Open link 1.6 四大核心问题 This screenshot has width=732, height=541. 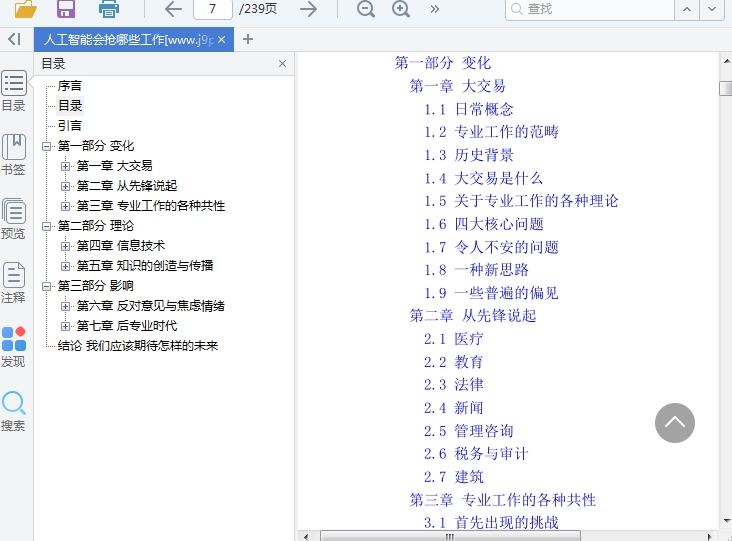484,225
